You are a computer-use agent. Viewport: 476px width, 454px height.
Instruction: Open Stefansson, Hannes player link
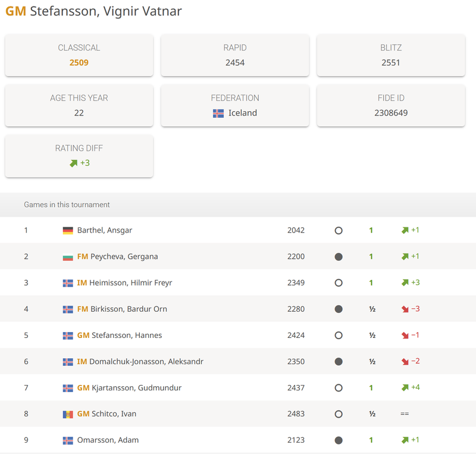click(127, 335)
